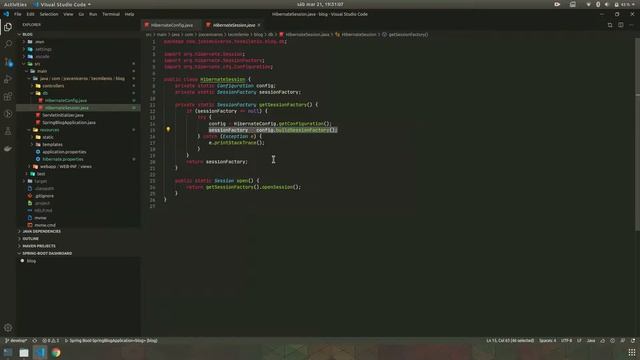Image resolution: width=640 pixels, height=360 pixels.
Task: Click the develop branch in status bar
Action: click(x=16, y=340)
